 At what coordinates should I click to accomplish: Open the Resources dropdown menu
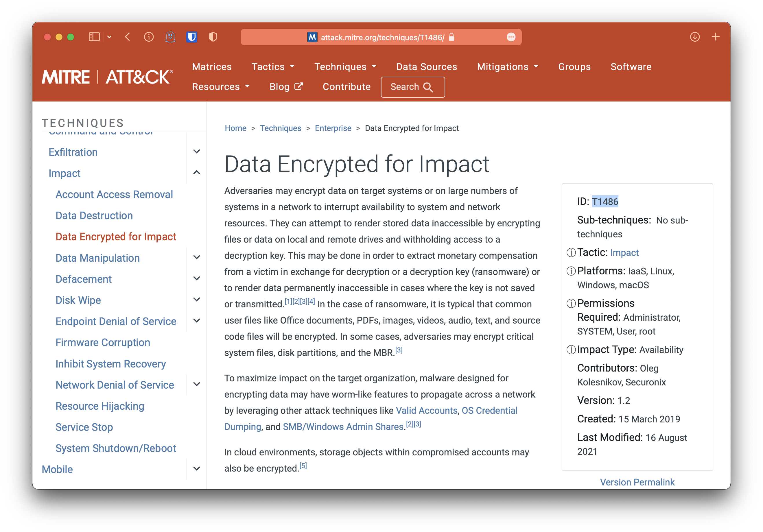pos(221,87)
